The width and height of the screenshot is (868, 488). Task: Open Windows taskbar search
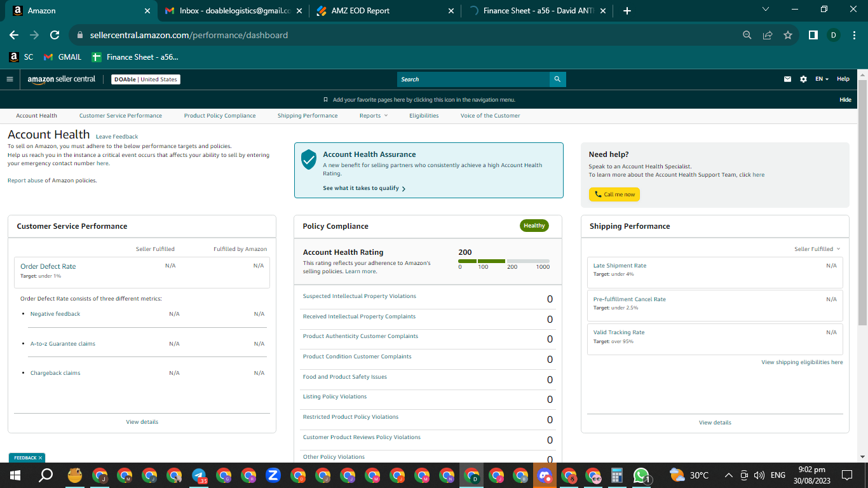pyautogui.click(x=46, y=475)
